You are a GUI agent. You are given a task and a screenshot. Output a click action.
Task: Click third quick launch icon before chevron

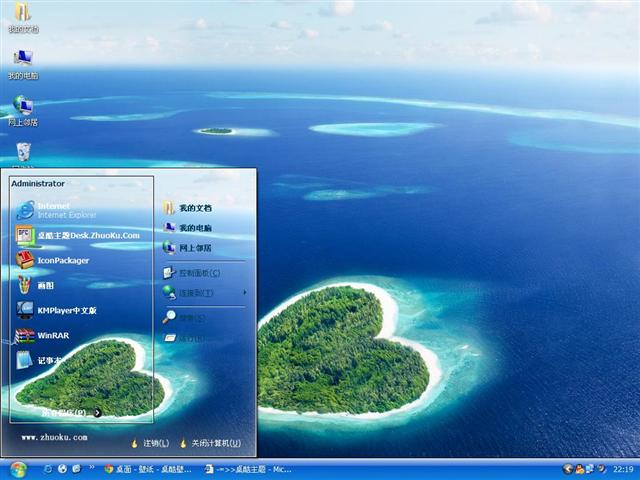76,469
